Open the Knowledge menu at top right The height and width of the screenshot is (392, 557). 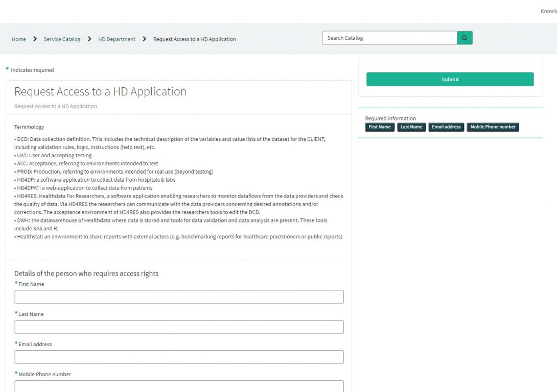[548, 11]
